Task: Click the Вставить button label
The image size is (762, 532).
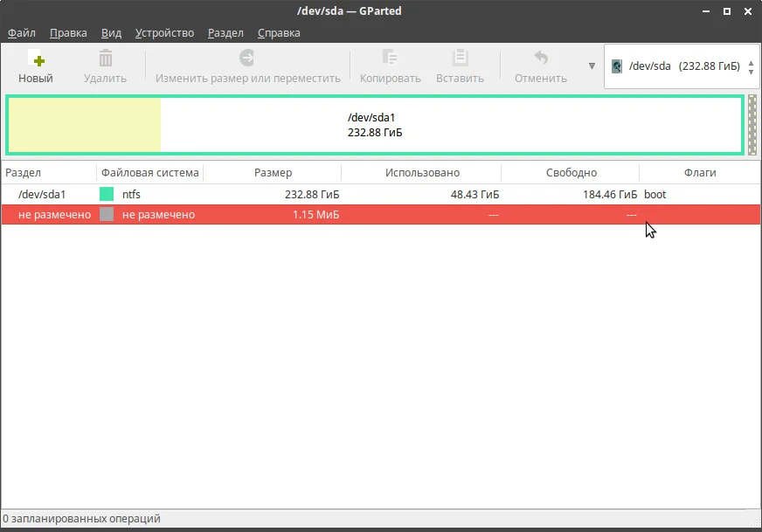Action: click(460, 79)
